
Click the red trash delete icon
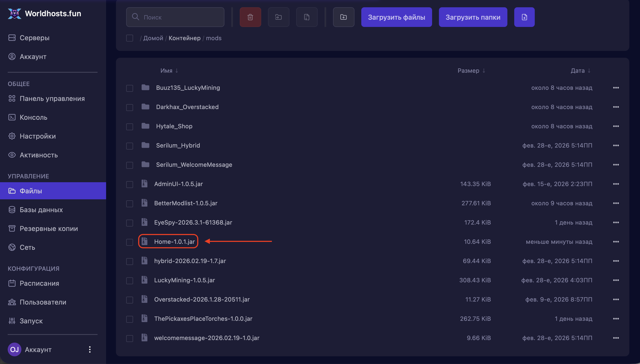click(250, 17)
